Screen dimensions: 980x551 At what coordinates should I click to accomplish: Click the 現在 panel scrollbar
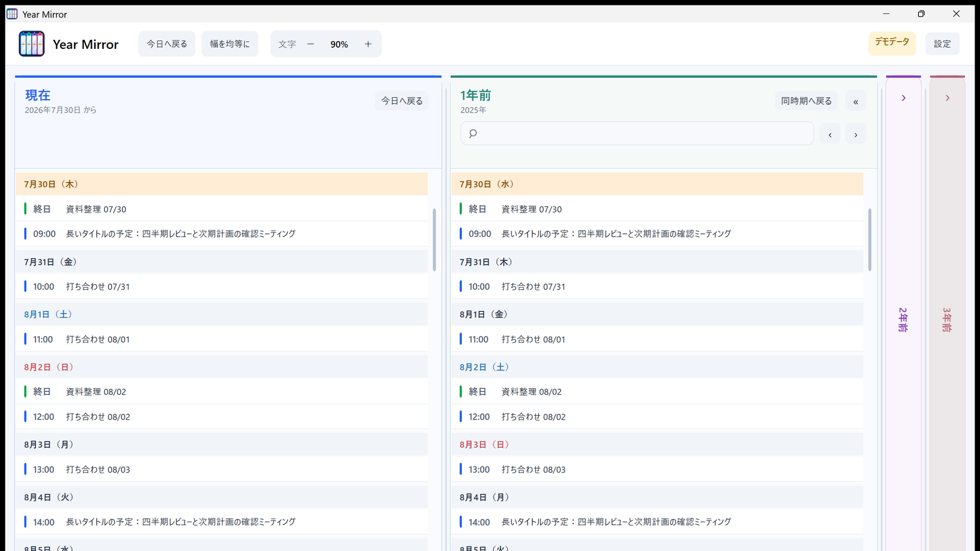(x=434, y=239)
